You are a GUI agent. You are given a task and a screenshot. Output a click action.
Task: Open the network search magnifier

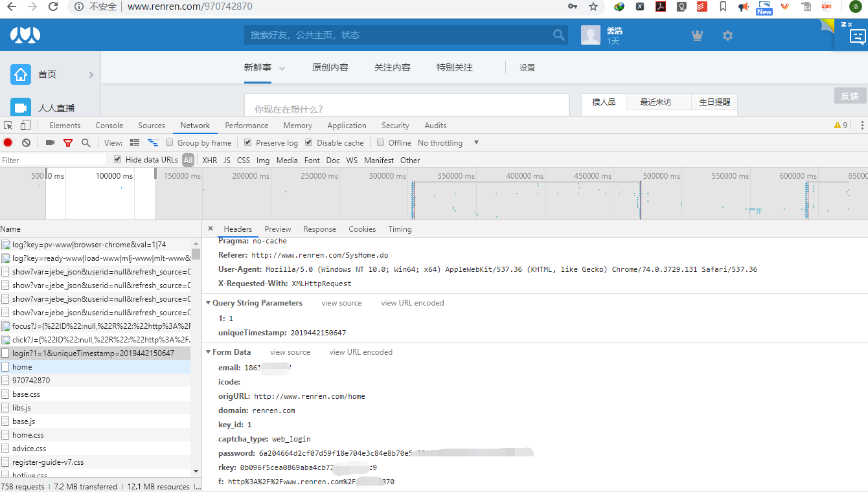click(86, 142)
